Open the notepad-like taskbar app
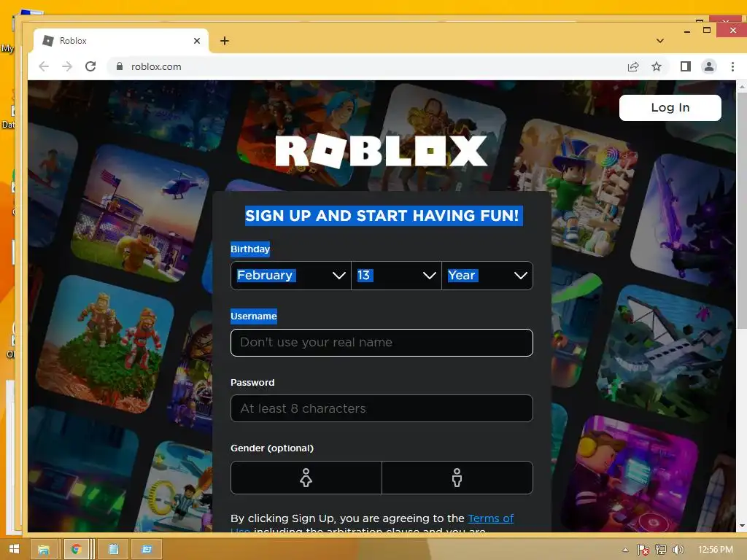Image resolution: width=747 pixels, height=560 pixels. pos(113,549)
